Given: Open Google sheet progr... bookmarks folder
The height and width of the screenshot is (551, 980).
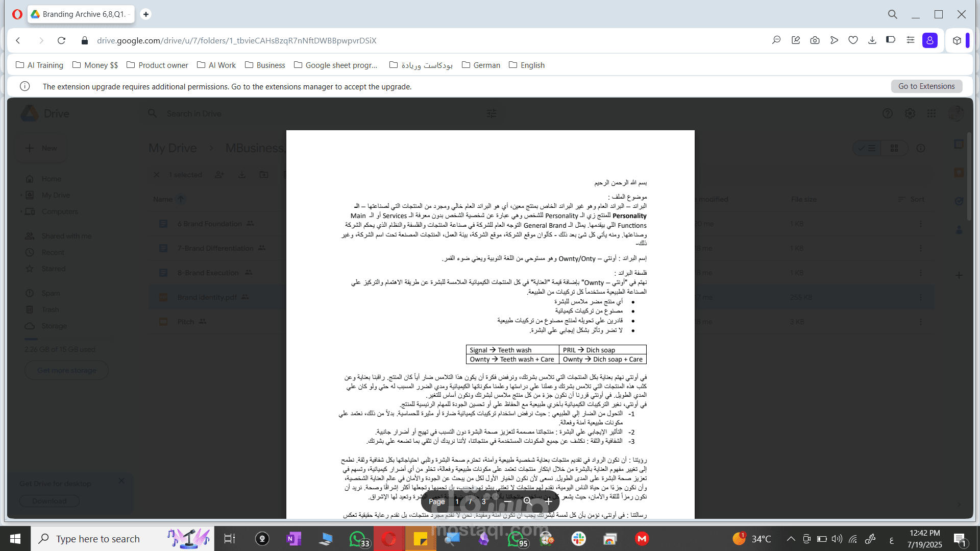Looking at the screenshot, I should coord(336,65).
